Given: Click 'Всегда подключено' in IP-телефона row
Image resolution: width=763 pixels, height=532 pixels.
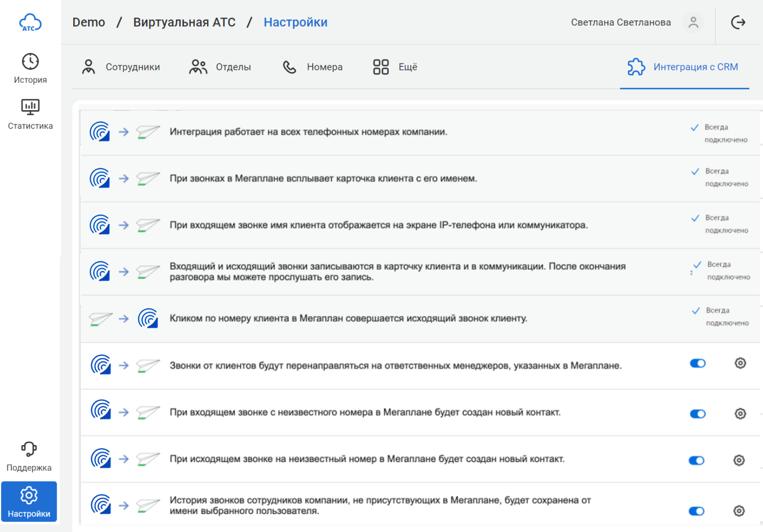Looking at the screenshot, I should click(x=727, y=224).
